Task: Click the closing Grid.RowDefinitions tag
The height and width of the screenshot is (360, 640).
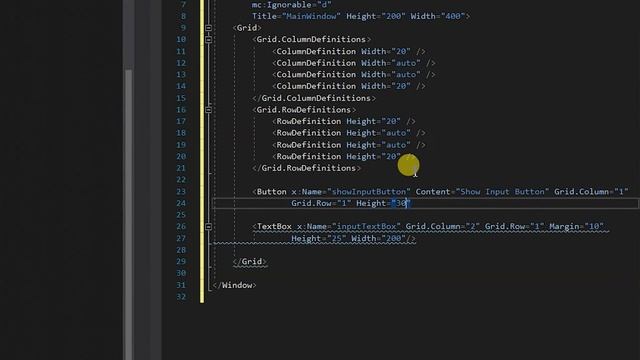Action: click(307, 168)
